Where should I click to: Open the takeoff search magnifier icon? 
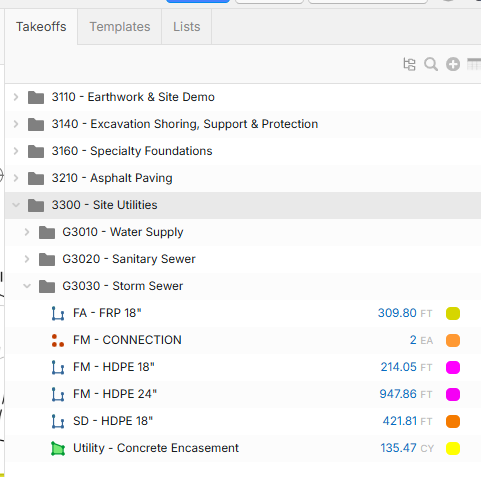(x=431, y=64)
